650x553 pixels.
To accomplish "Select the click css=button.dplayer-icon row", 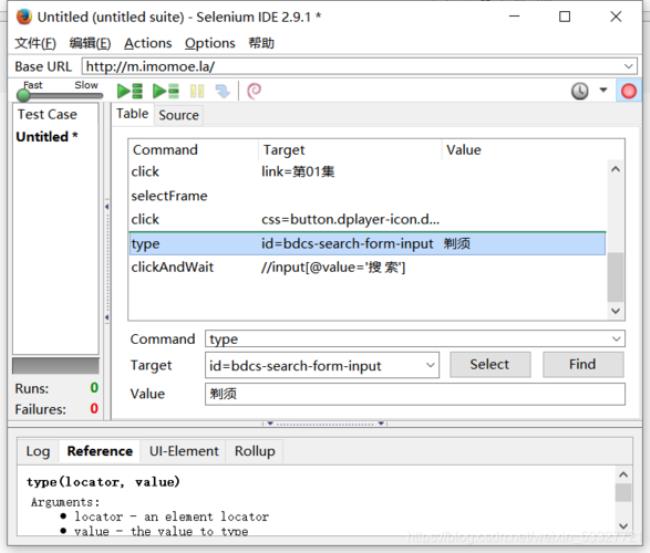I will tap(367, 219).
